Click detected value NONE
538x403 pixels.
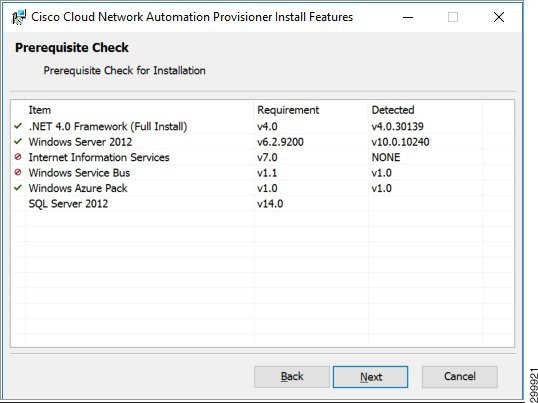click(386, 157)
